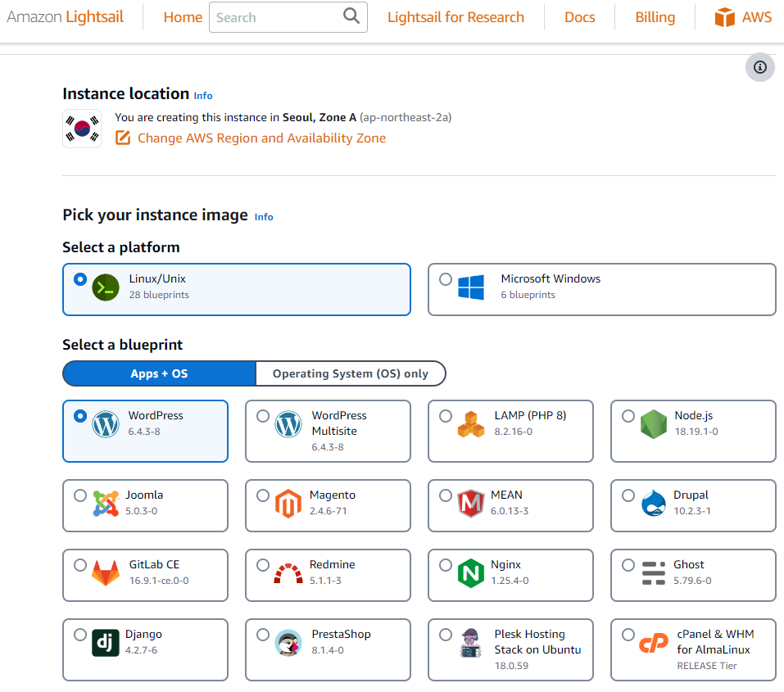
Task: Click the Ghost logo icon
Action: [654, 573]
